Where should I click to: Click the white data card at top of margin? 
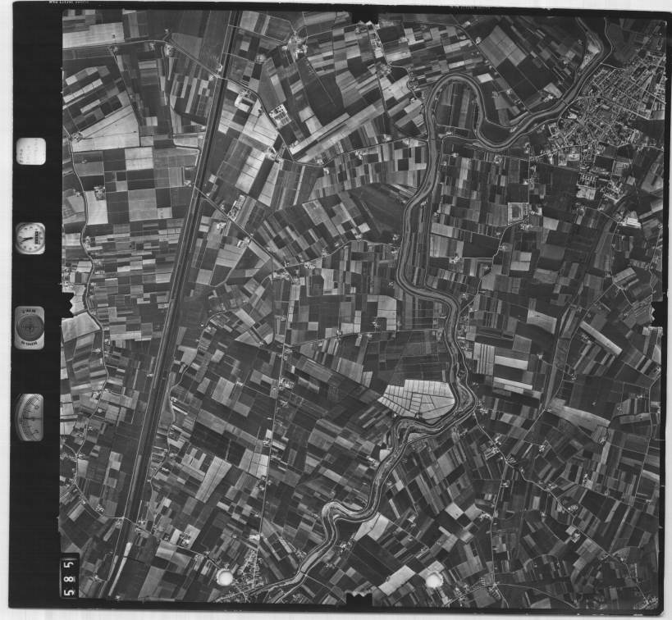point(30,151)
